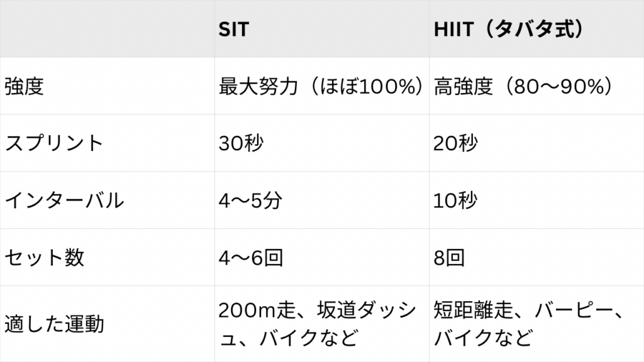Click the SIT column header
This screenshot has height=362, width=644.
pos(233,30)
